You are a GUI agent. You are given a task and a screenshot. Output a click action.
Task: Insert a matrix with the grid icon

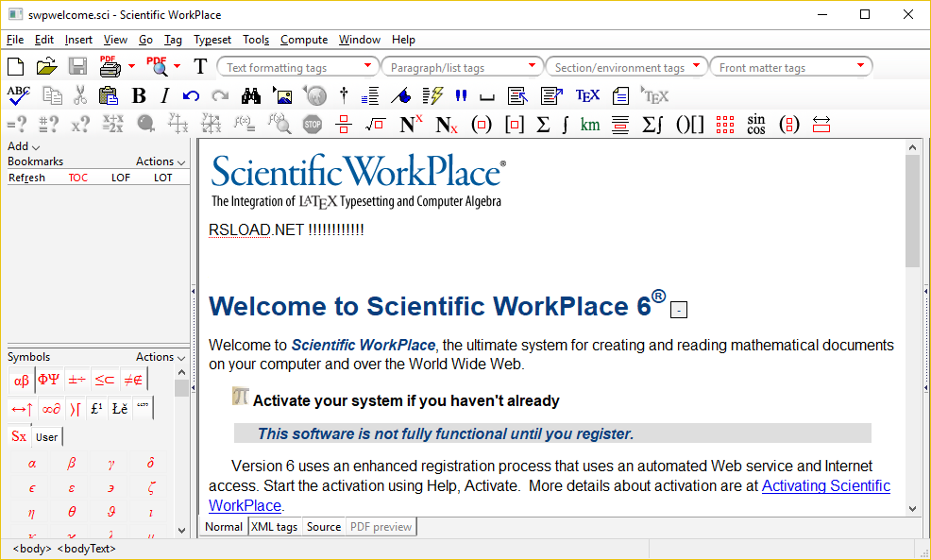point(724,124)
